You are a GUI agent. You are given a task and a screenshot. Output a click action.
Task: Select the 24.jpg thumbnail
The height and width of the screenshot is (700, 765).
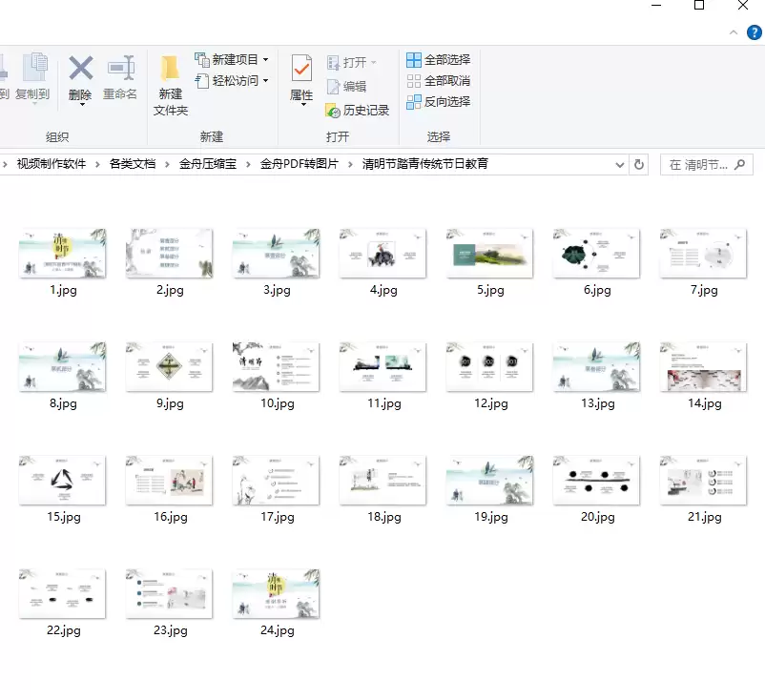(x=277, y=603)
